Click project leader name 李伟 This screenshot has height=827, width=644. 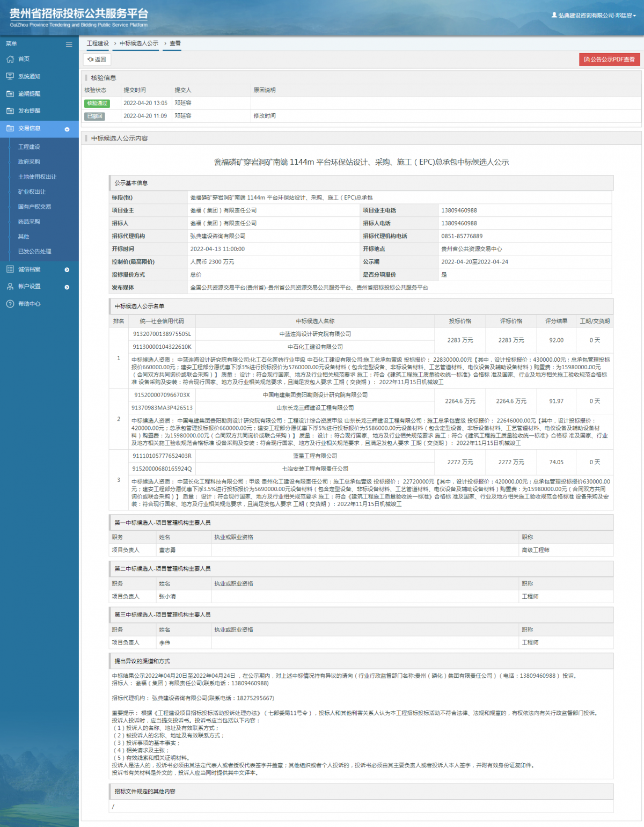point(165,642)
